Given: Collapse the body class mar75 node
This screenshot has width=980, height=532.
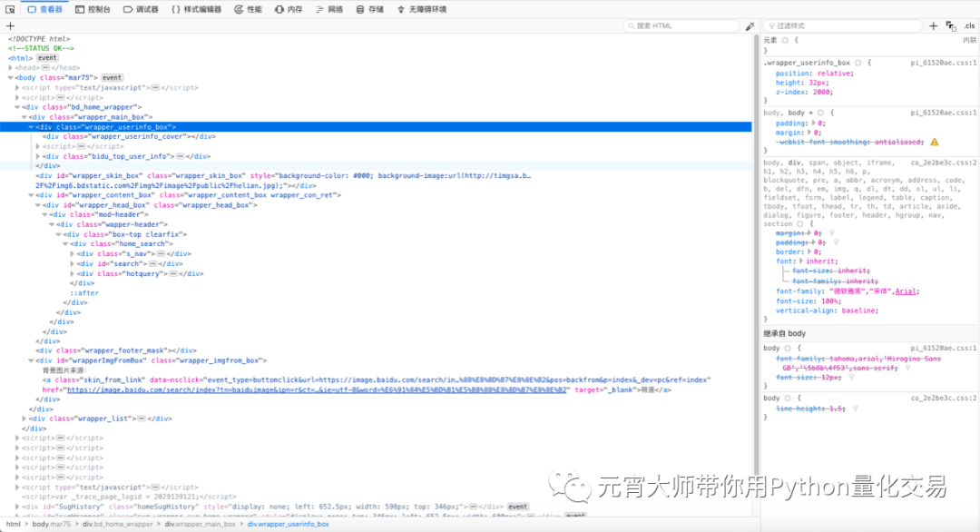Looking at the screenshot, I should click(11, 77).
